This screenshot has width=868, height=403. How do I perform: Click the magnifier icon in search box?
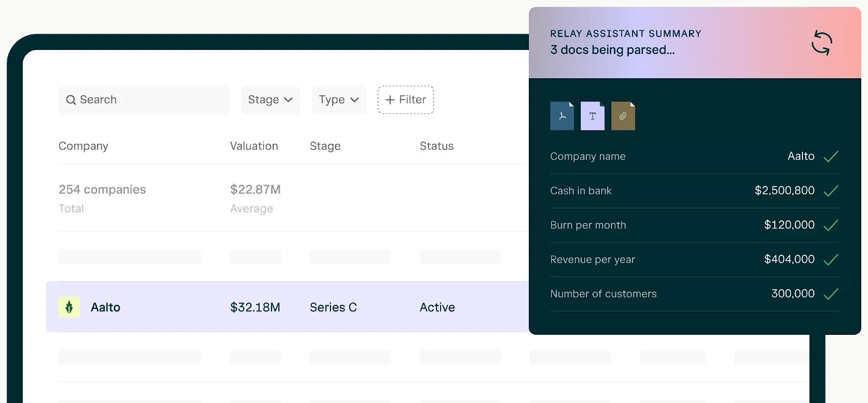pyautogui.click(x=71, y=100)
